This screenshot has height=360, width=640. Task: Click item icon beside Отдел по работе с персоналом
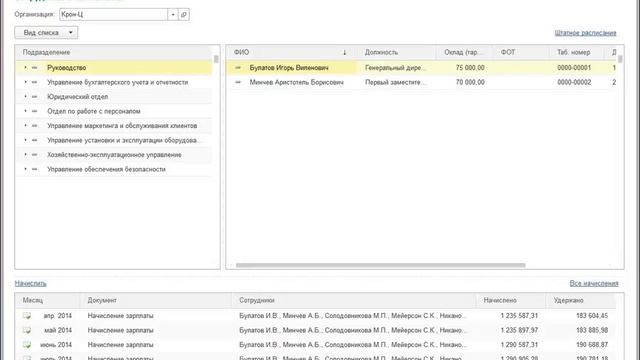click(35, 111)
